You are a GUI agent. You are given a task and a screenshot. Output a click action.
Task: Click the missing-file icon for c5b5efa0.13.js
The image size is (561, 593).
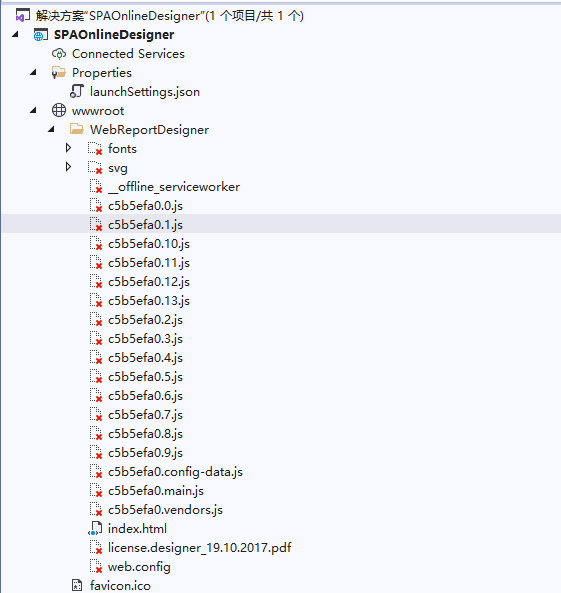coord(96,300)
